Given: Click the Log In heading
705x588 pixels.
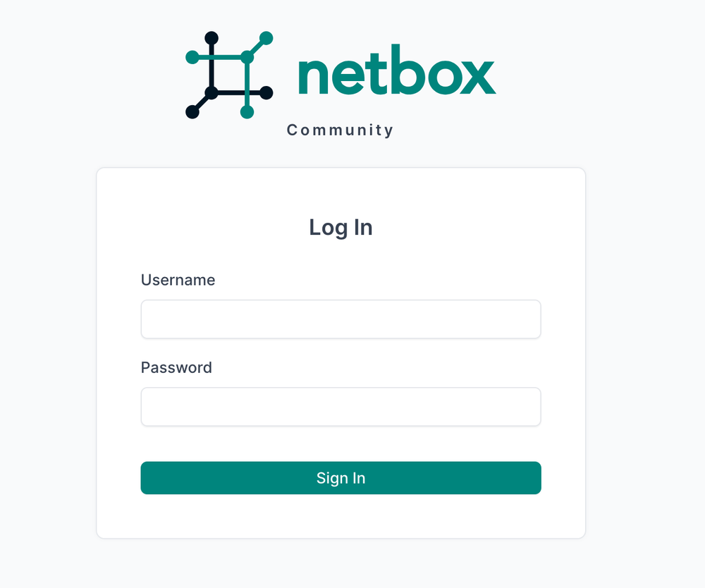Looking at the screenshot, I should [x=341, y=227].
